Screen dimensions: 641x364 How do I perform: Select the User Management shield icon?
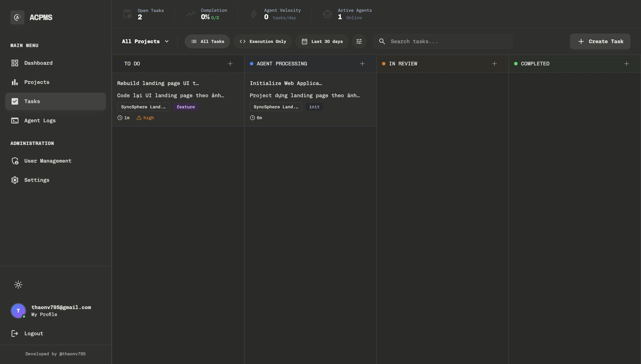[x=15, y=161]
